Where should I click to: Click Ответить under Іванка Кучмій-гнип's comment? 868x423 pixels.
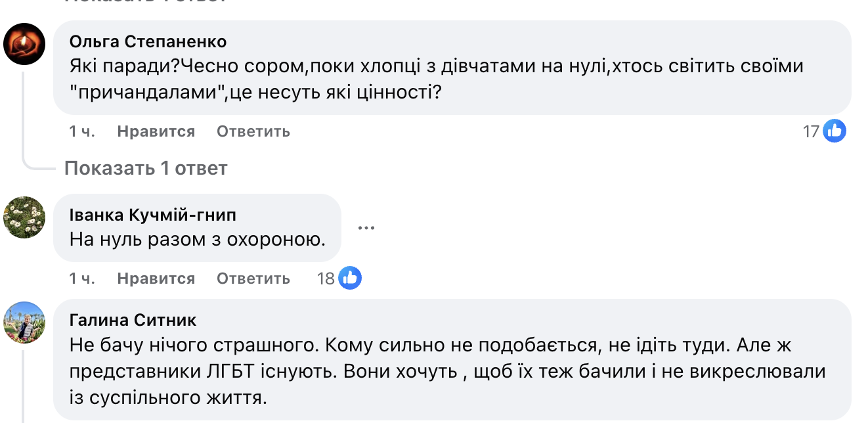point(253,278)
